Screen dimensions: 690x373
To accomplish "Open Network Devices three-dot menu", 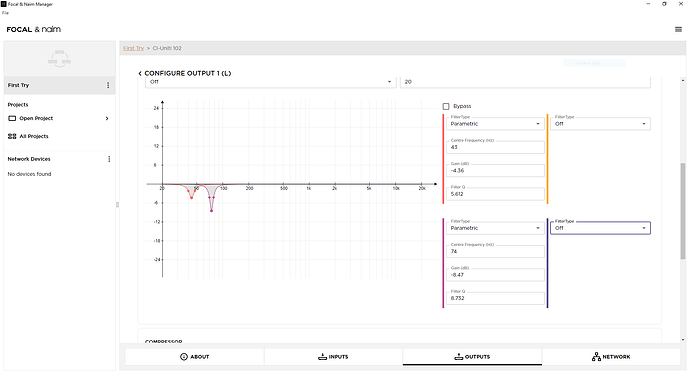I will [x=109, y=159].
